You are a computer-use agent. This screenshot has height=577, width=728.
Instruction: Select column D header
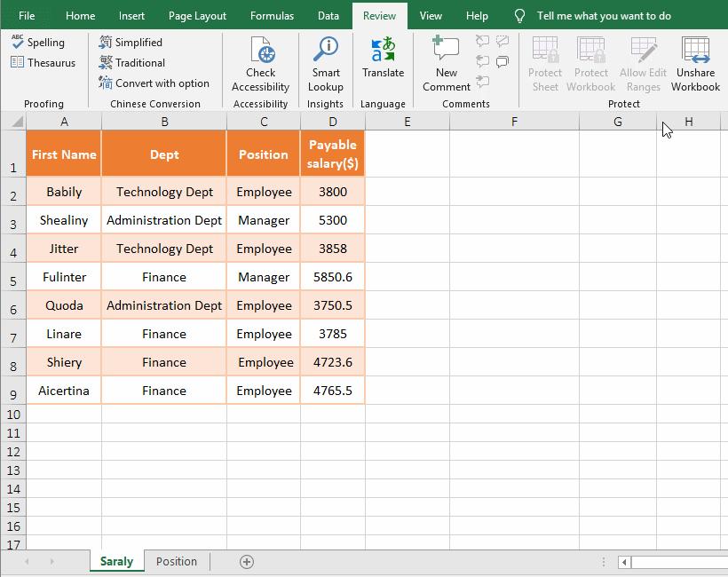click(333, 122)
